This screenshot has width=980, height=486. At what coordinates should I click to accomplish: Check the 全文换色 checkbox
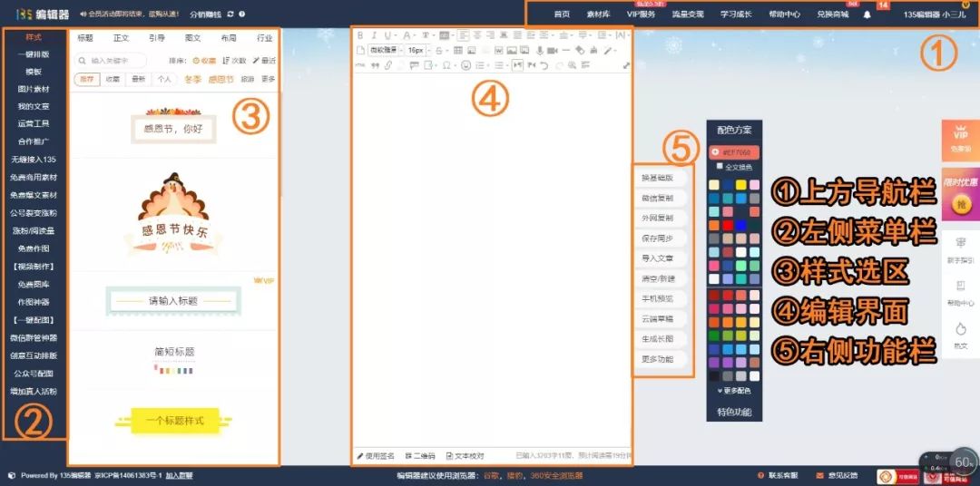pos(720,167)
